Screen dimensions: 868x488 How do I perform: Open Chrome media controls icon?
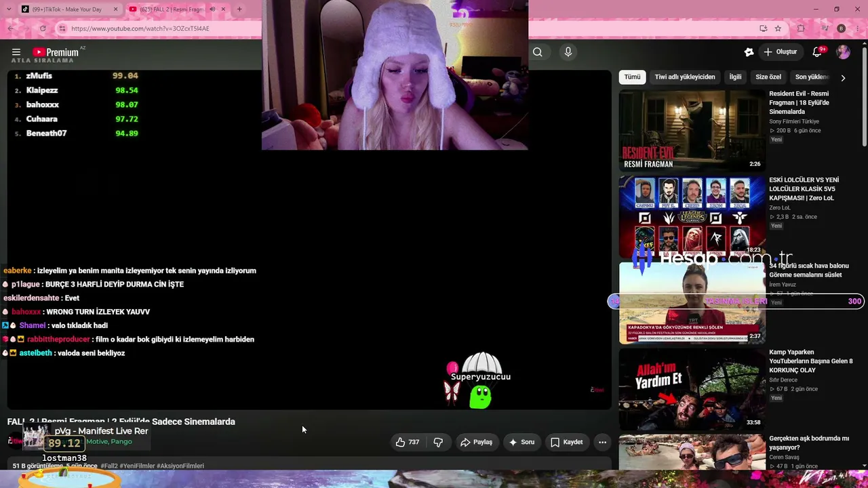(825, 28)
